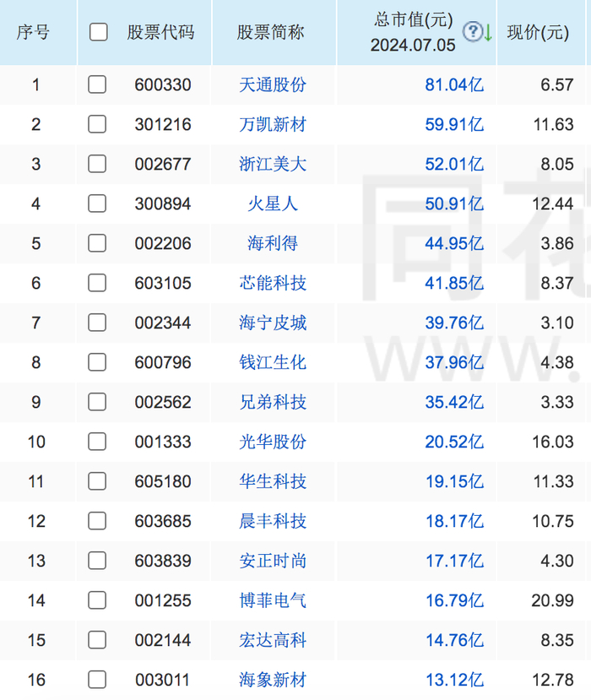Tick the box for stock 001255
Screen dimensions: 591x700
97,600
